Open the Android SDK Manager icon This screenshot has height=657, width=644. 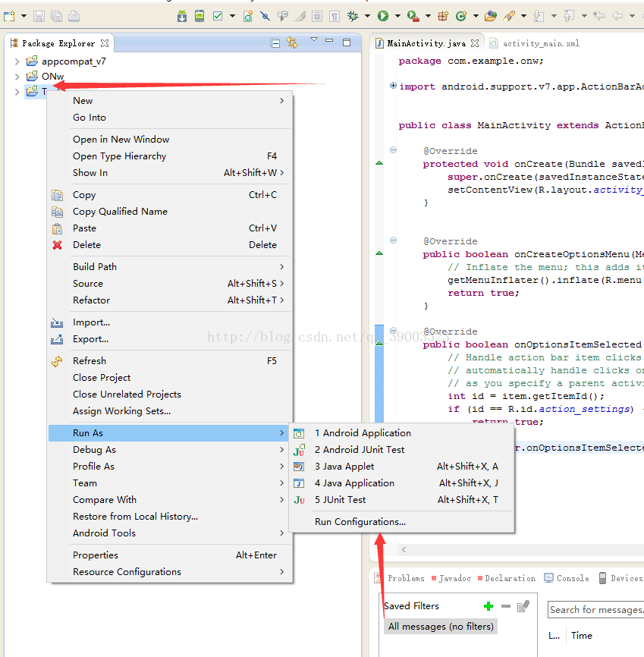point(182,17)
